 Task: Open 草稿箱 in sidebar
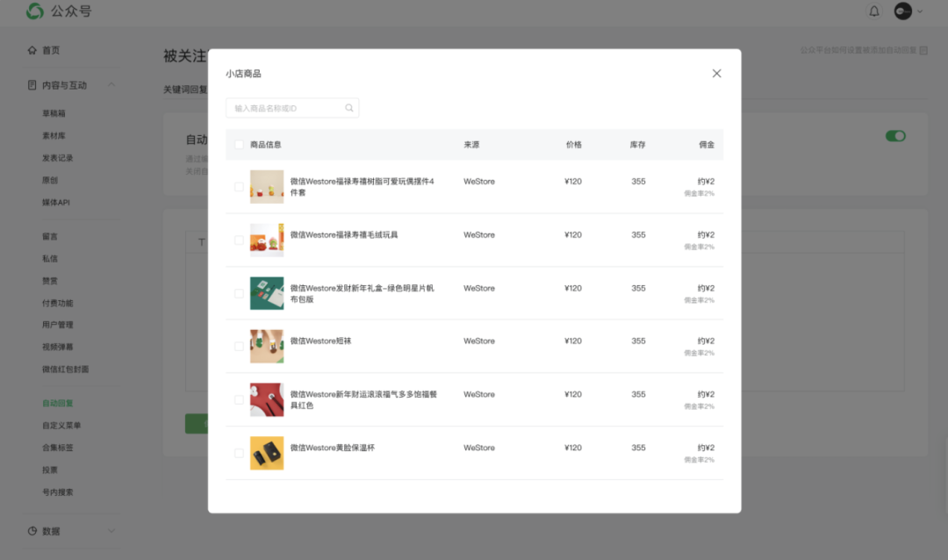(x=54, y=113)
